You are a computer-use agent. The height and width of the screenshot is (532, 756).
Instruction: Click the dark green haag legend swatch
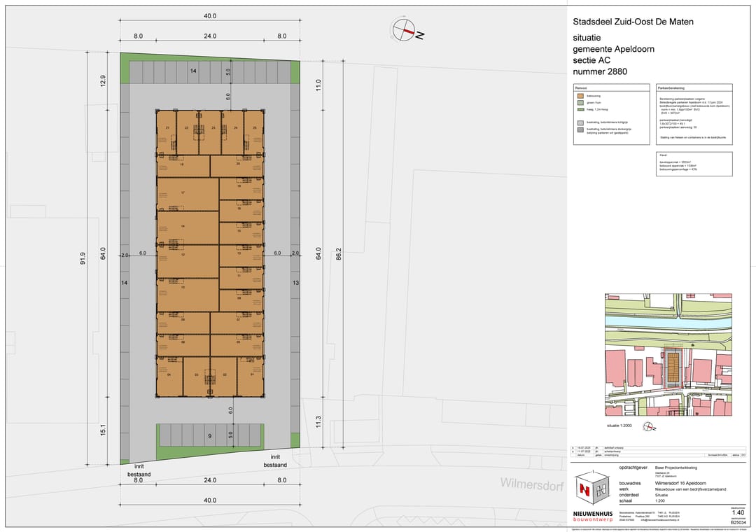580,109
